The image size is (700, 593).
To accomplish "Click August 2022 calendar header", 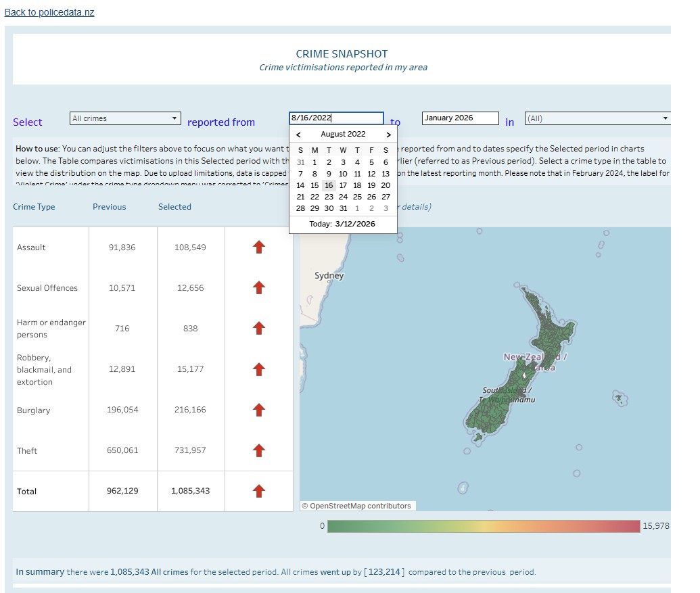I will [x=343, y=134].
